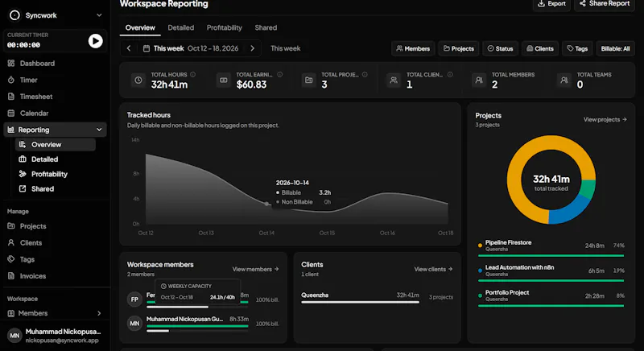This screenshot has height=351, width=644.
Task: Click the This week shortcut label
Action: 286,48
